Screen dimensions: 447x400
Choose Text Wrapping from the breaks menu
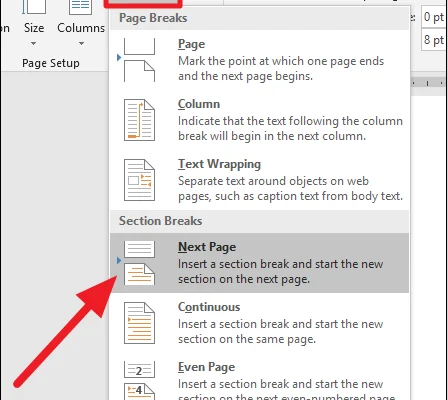[x=259, y=180]
